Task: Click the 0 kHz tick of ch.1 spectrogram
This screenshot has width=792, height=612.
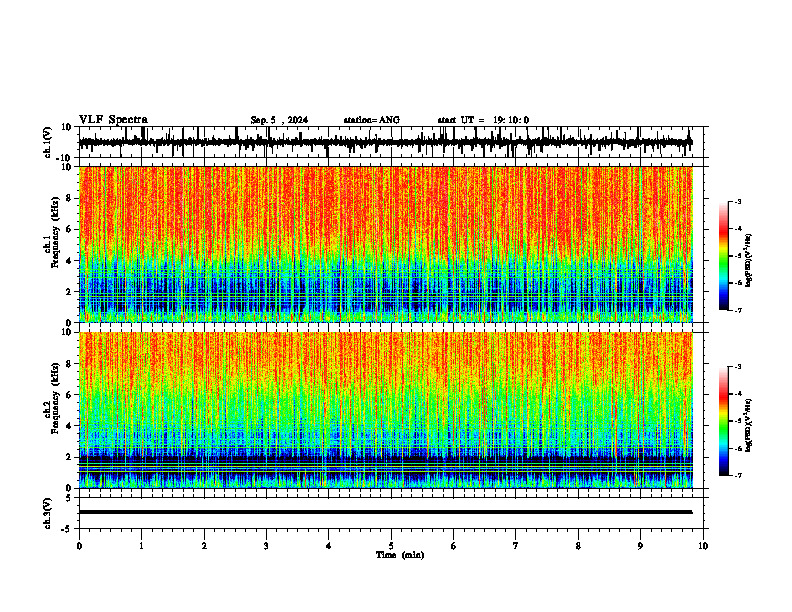Action: click(69, 323)
